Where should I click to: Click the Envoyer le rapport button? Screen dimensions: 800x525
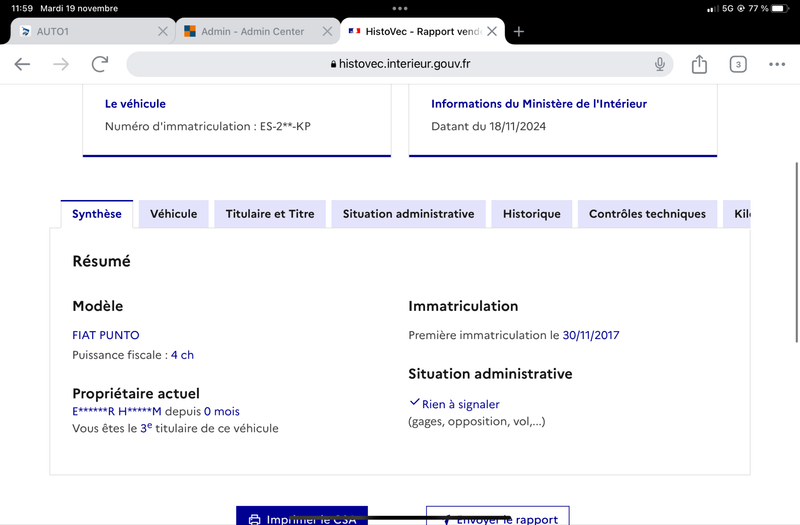point(497,516)
